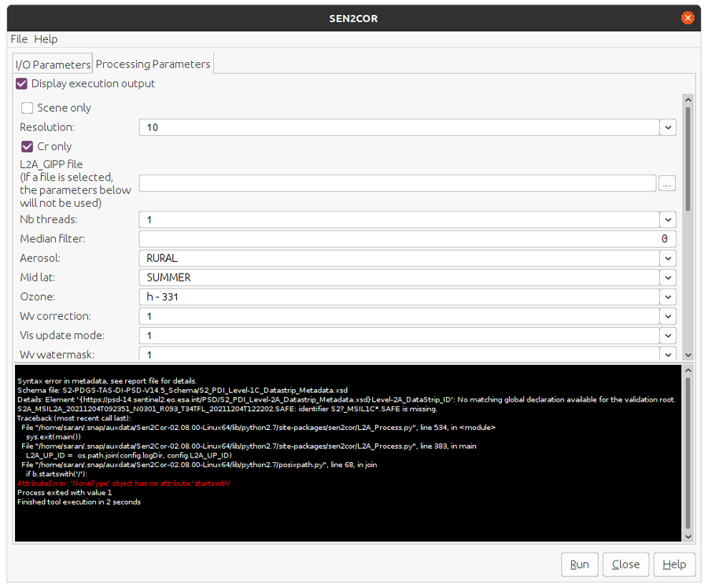This screenshot has height=588, width=708.
Task: Uncheck Display execution output
Action: pyautogui.click(x=20, y=84)
